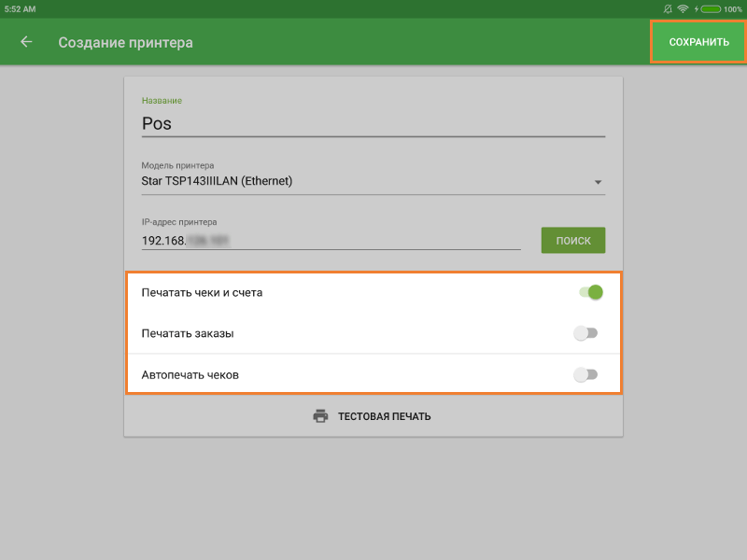This screenshot has height=560, width=747.
Task: Turn on the Автопечать чеков switch
Action: (585, 374)
